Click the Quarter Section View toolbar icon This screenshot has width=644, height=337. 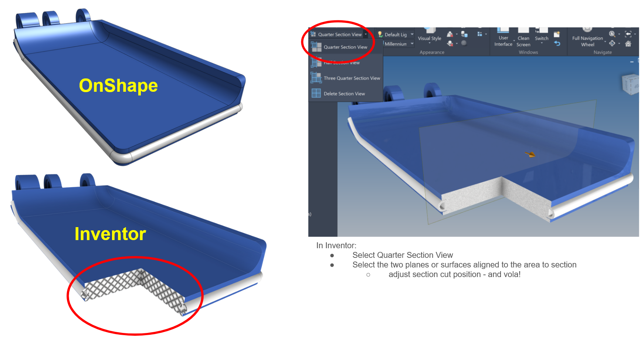point(313,34)
